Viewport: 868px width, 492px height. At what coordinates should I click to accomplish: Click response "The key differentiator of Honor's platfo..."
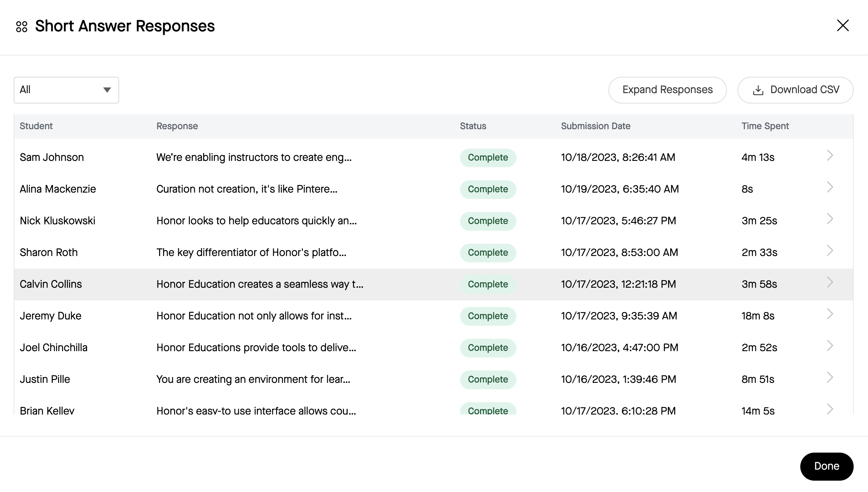pyautogui.click(x=251, y=253)
